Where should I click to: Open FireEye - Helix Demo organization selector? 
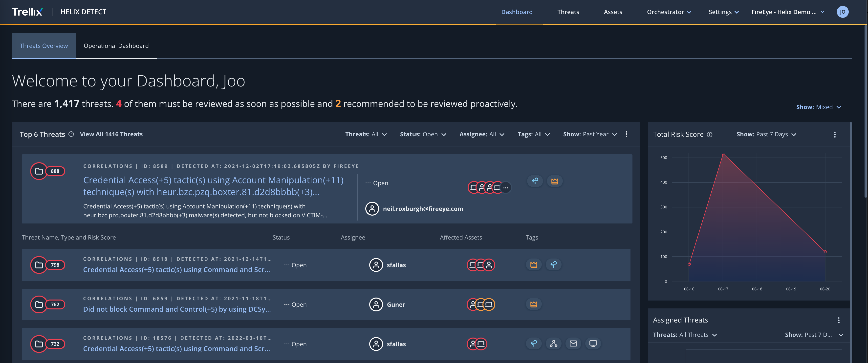pyautogui.click(x=788, y=12)
